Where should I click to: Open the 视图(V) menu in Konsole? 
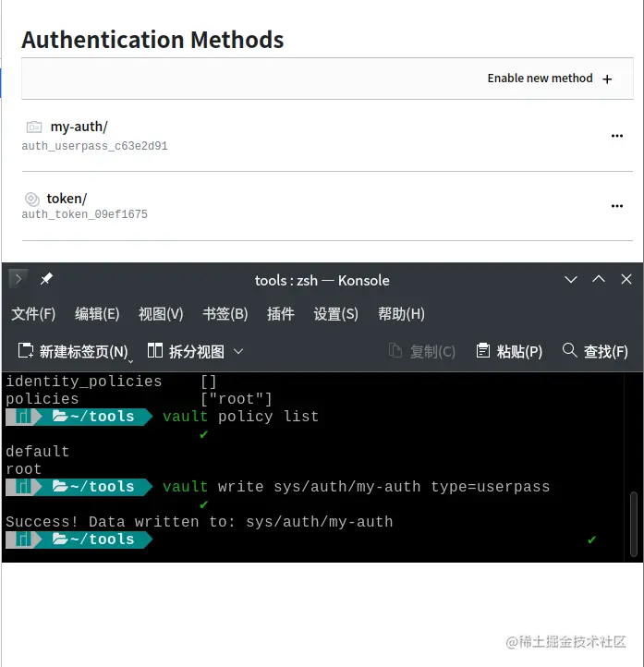click(161, 314)
